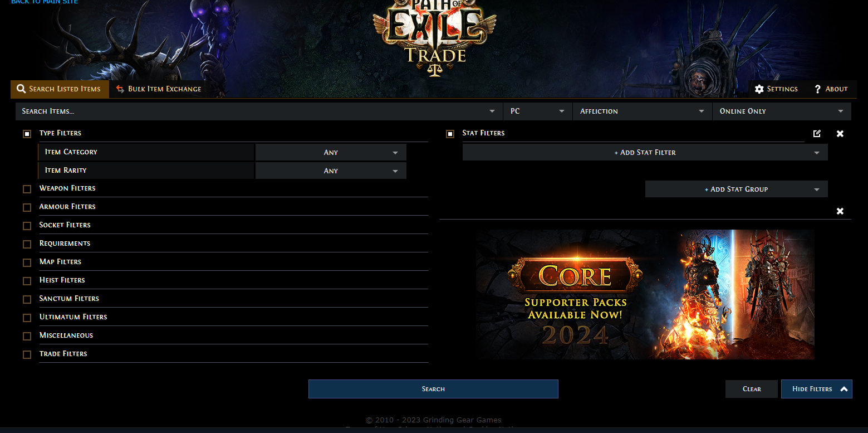The image size is (868, 433).
Task: Remove the Stat Filters group with its X
Action: [x=840, y=134]
